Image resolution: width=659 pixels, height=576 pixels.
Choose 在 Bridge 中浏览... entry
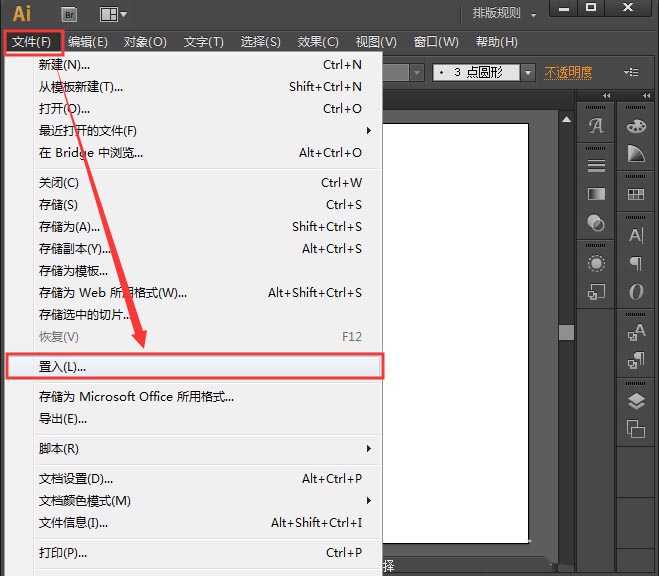[x=194, y=153]
